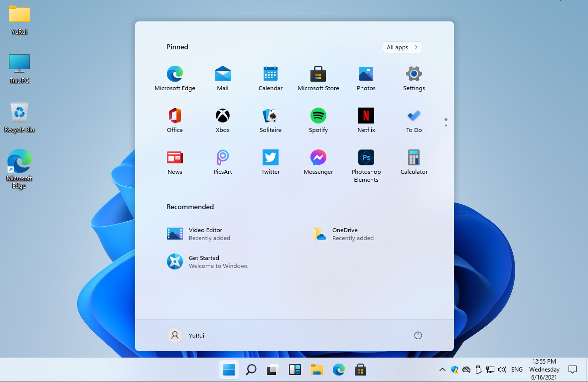Launch PicsArt
This screenshot has height=382, width=588.
pos(222,162)
